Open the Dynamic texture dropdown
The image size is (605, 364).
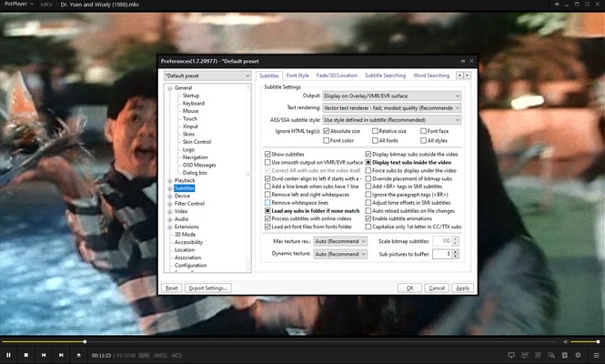340,254
